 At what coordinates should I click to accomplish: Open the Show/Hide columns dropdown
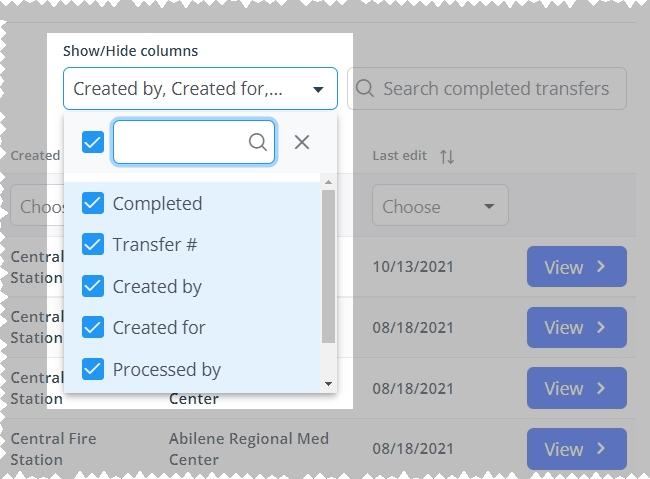click(x=200, y=89)
